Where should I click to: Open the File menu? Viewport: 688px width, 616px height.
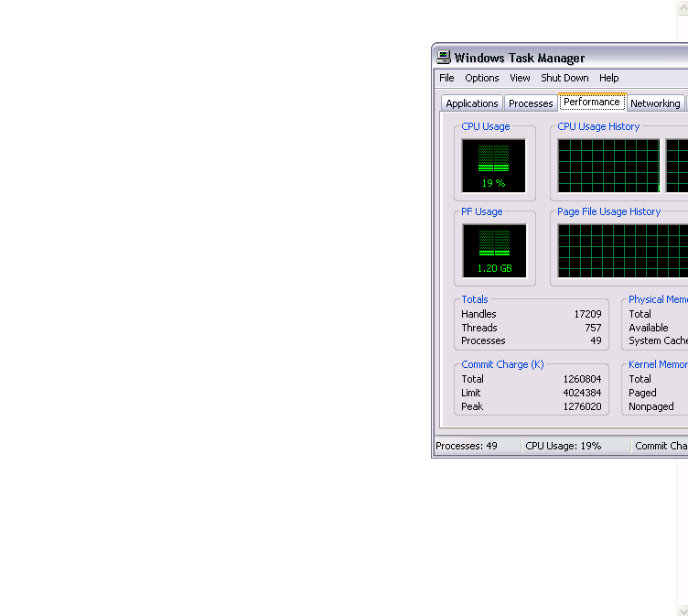coord(446,78)
